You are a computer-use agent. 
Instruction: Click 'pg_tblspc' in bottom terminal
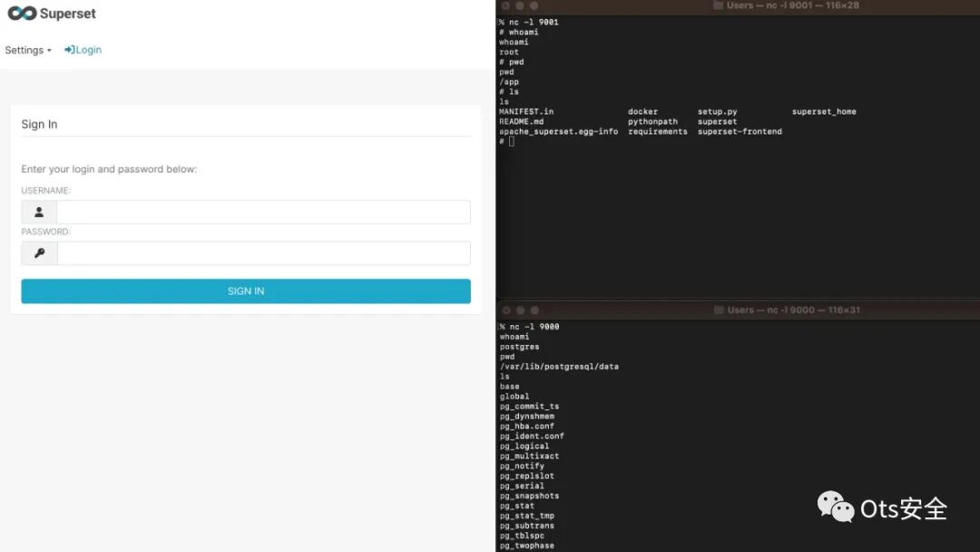522,536
